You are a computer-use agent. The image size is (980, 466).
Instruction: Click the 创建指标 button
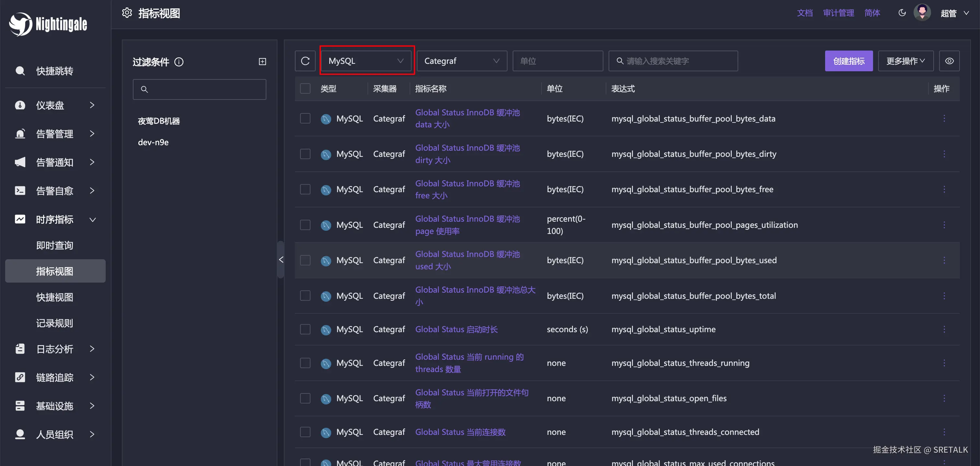(848, 61)
